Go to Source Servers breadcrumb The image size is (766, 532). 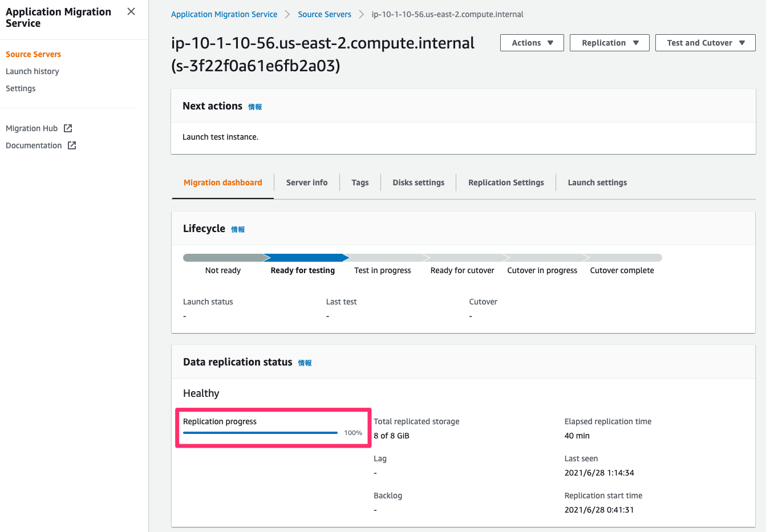pos(325,14)
